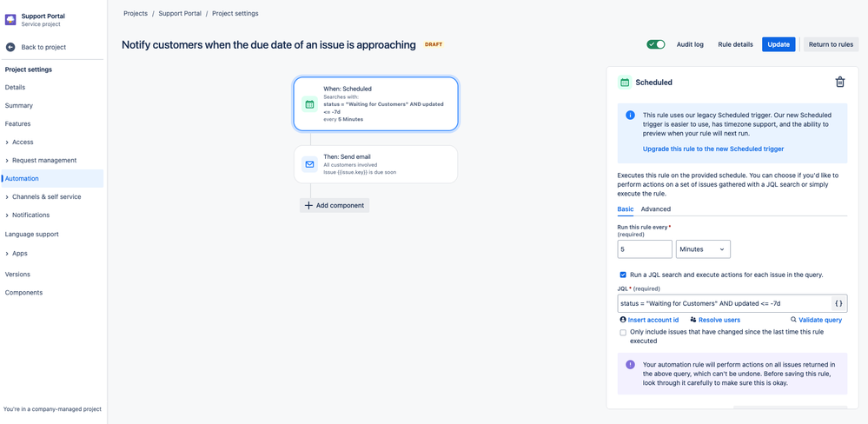
Task: Check Only include issues that have changed
Action: coord(623,333)
